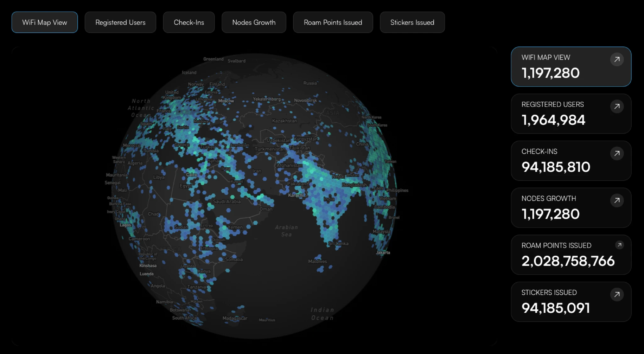The image size is (644, 354).
Task: Click the WiFi Map View button
Action: [x=45, y=22]
